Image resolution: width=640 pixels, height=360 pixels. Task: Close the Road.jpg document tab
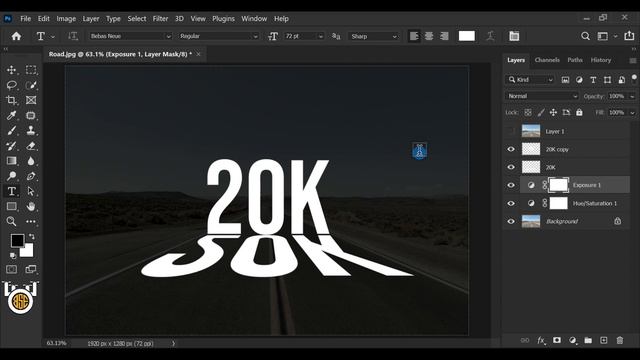[x=198, y=54]
